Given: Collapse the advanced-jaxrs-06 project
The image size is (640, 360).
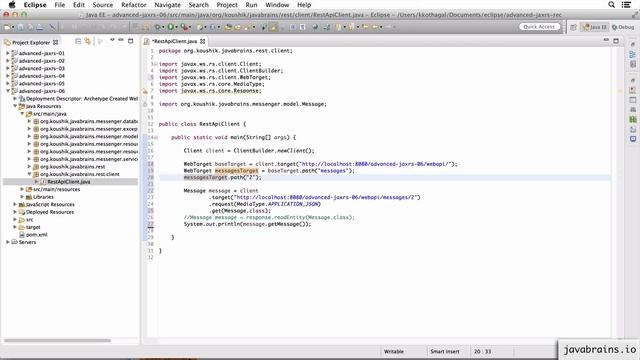Looking at the screenshot, I should click(8, 91).
